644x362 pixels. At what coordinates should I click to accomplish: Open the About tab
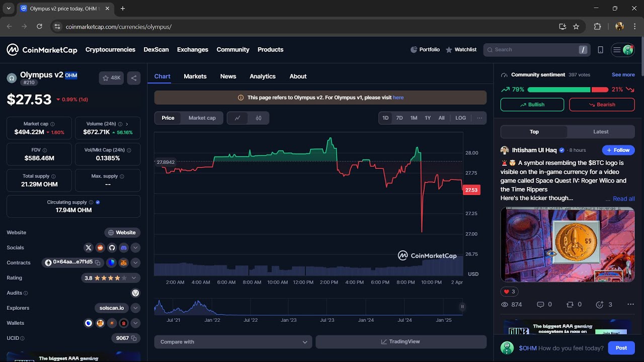tap(298, 76)
